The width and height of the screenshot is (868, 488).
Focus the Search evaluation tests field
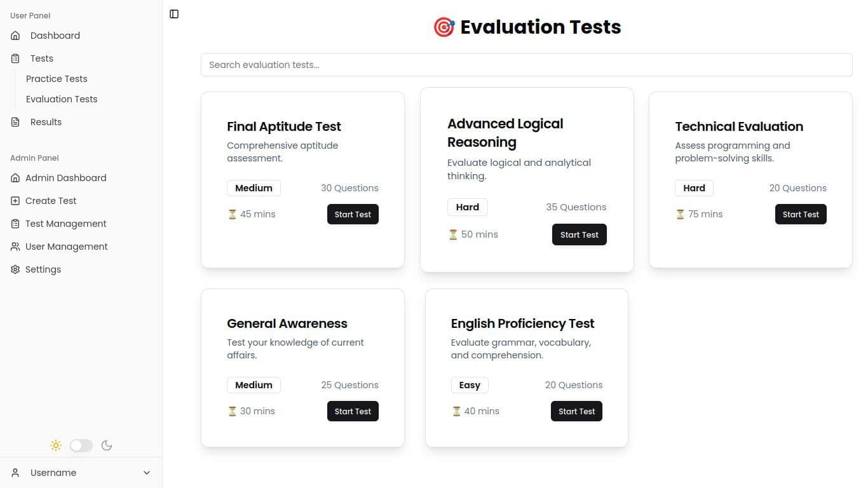(526, 65)
